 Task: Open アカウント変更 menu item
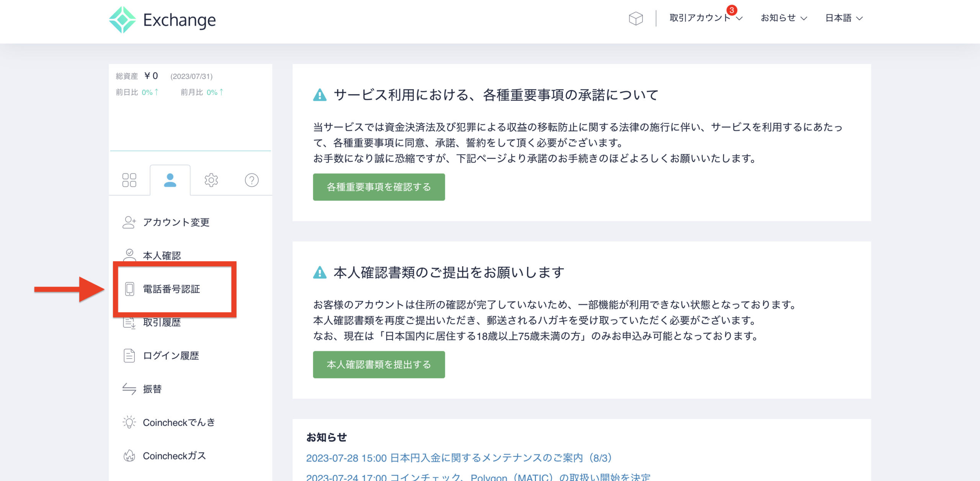[166, 222]
